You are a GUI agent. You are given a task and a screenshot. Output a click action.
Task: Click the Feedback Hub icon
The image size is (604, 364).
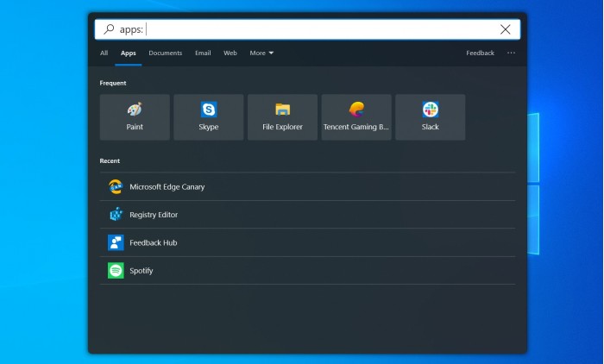116,242
